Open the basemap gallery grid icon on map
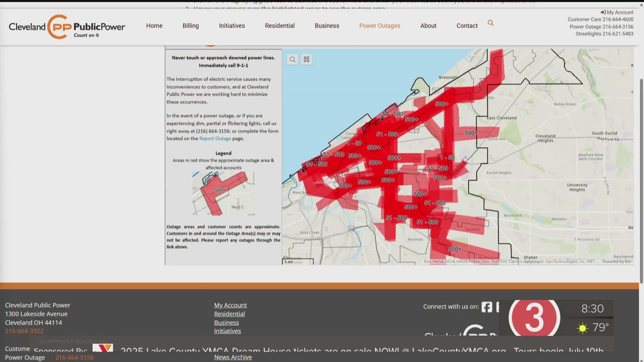The height and width of the screenshot is (362, 644). click(306, 59)
